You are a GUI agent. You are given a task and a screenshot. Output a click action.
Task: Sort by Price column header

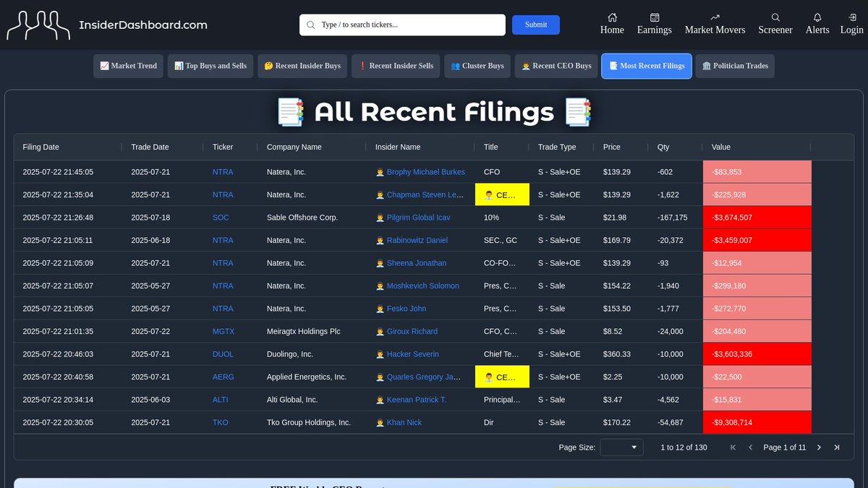(x=612, y=147)
